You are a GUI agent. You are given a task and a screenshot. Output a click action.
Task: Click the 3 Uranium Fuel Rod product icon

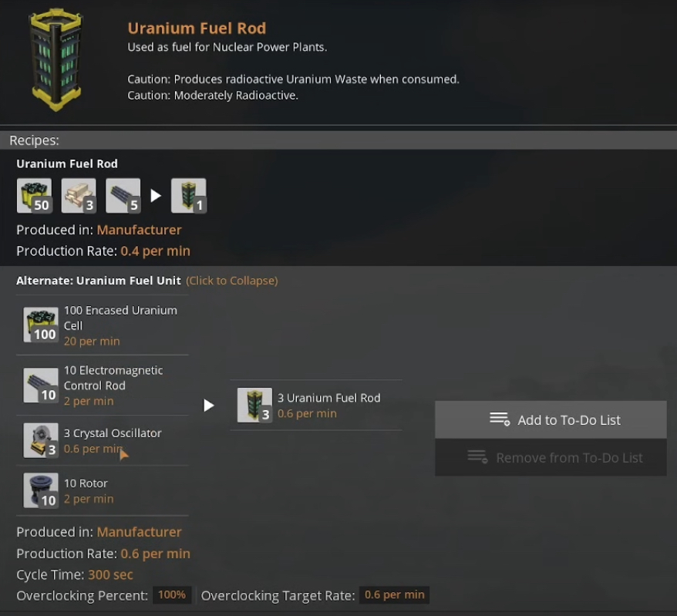(x=254, y=405)
